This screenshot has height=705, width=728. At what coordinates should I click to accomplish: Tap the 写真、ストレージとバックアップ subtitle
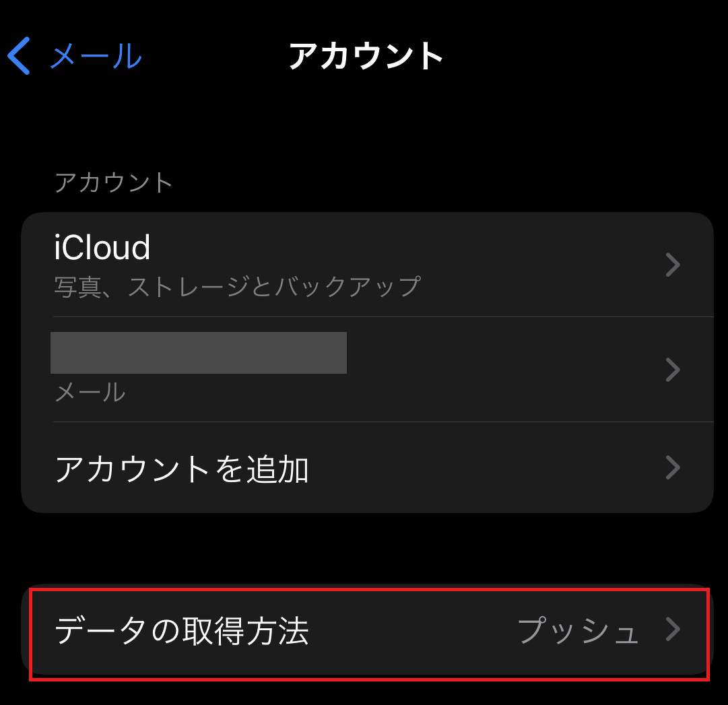click(x=237, y=287)
